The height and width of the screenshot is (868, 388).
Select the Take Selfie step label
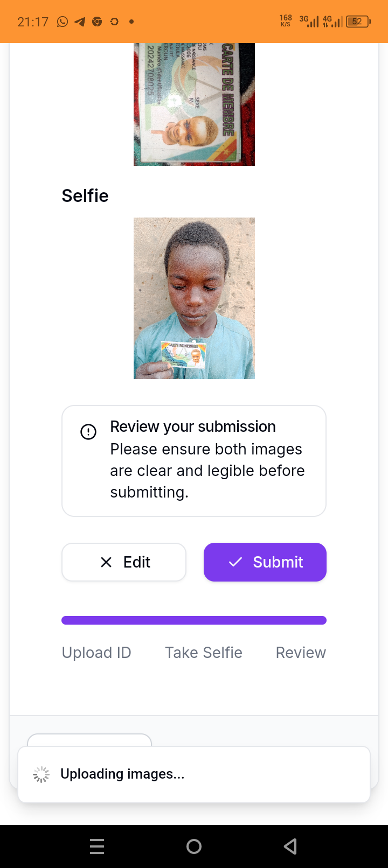(x=203, y=653)
